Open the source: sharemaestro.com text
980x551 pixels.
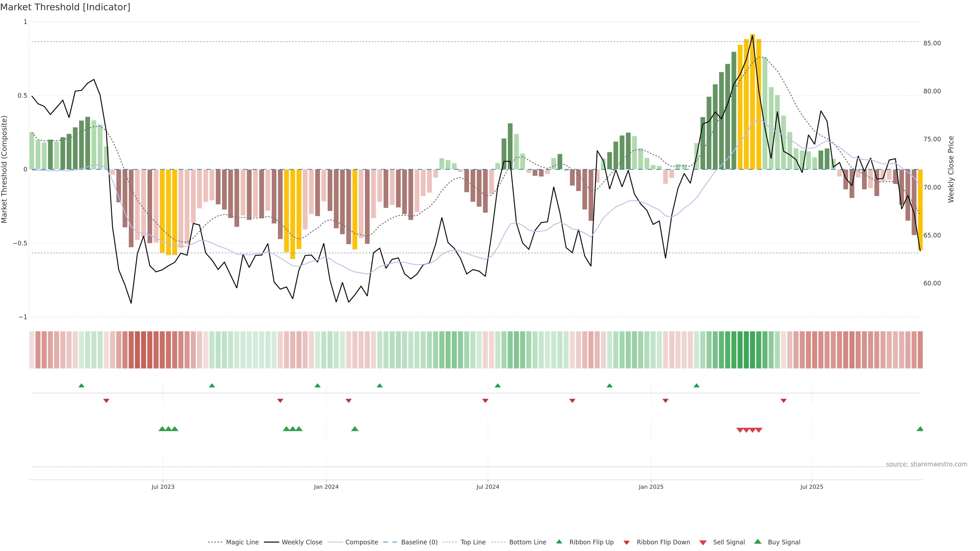pos(926,464)
